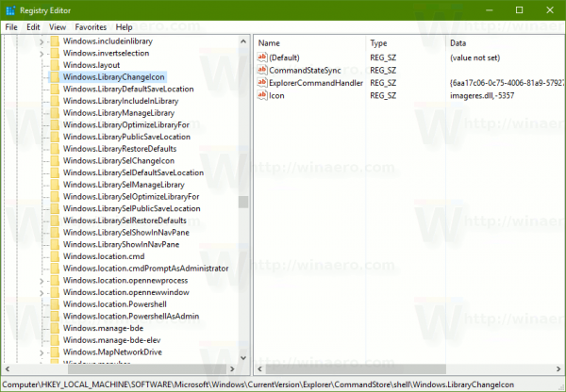
Task: Open the File menu
Action: (11, 27)
